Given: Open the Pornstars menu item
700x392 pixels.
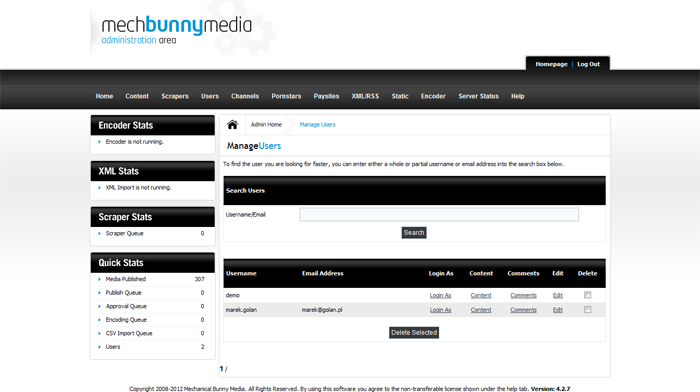Looking at the screenshot, I should pos(286,96).
